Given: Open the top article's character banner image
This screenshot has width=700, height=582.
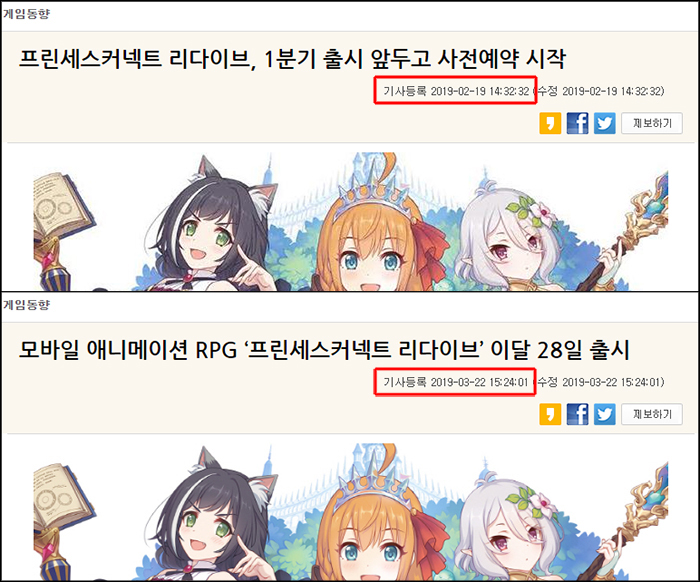Looking at the screenshot, I should (351, 221).
